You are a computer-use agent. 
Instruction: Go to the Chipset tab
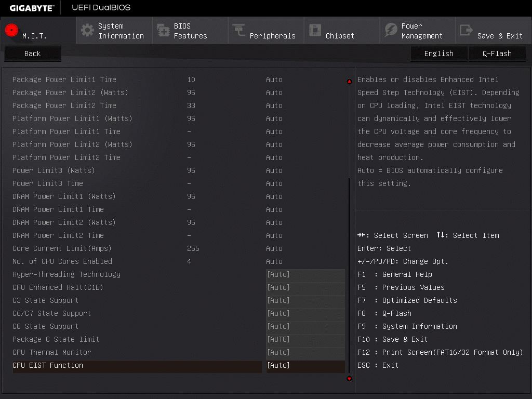coord(342,31)
